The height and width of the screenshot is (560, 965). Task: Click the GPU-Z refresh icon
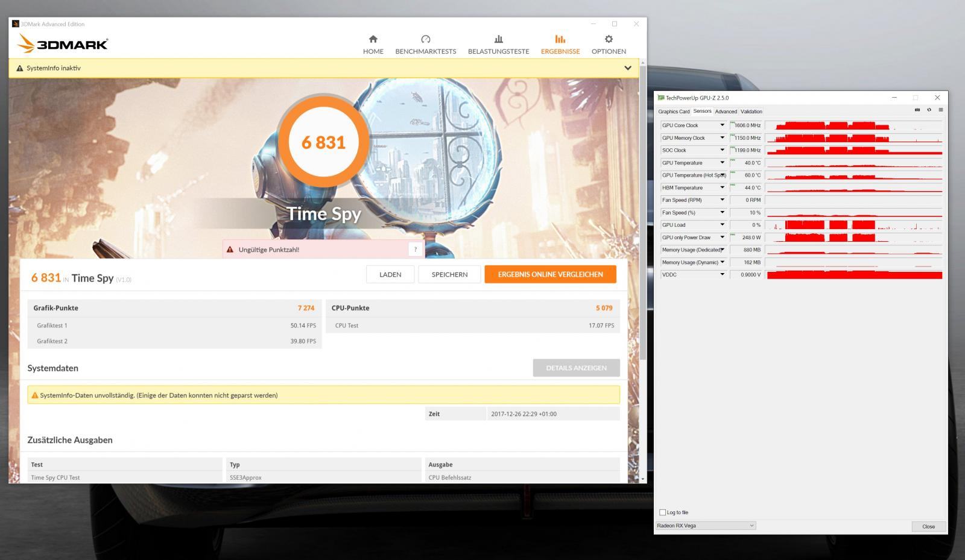point(929,110)
